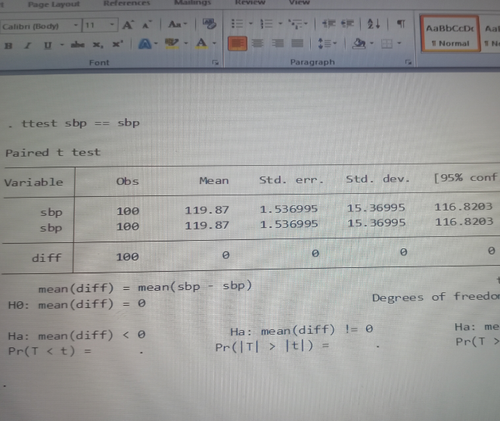This screenshot has height=421, width=500.
Task: Open the View ribbon tab
Action: coord(299,2)
